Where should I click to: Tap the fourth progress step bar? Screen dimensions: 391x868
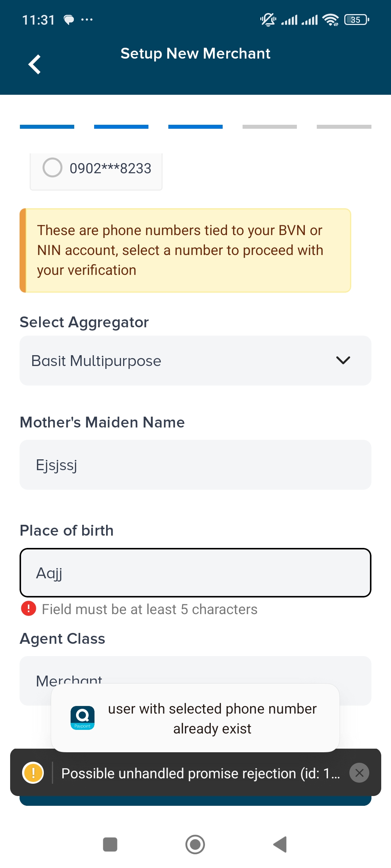pos(269,127)
